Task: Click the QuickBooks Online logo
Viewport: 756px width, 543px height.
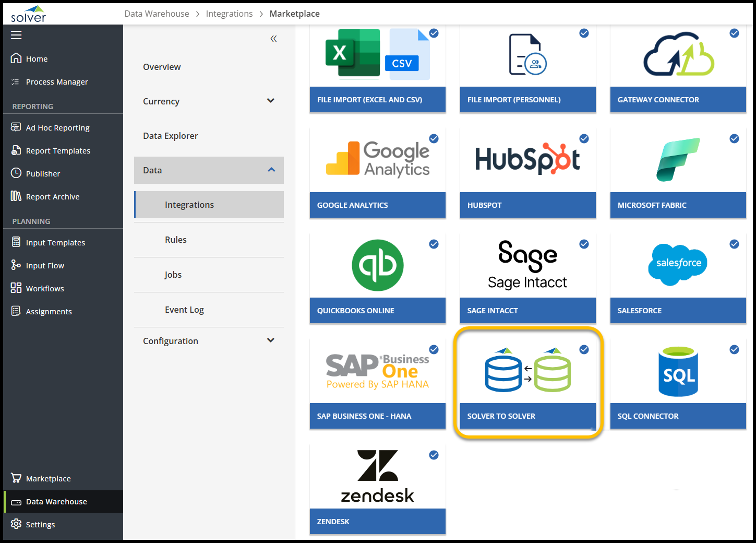Action: [377, 265]
